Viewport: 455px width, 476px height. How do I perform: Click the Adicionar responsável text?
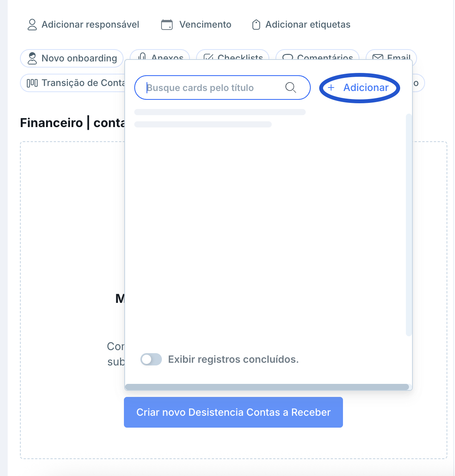(x=90, y=25)
